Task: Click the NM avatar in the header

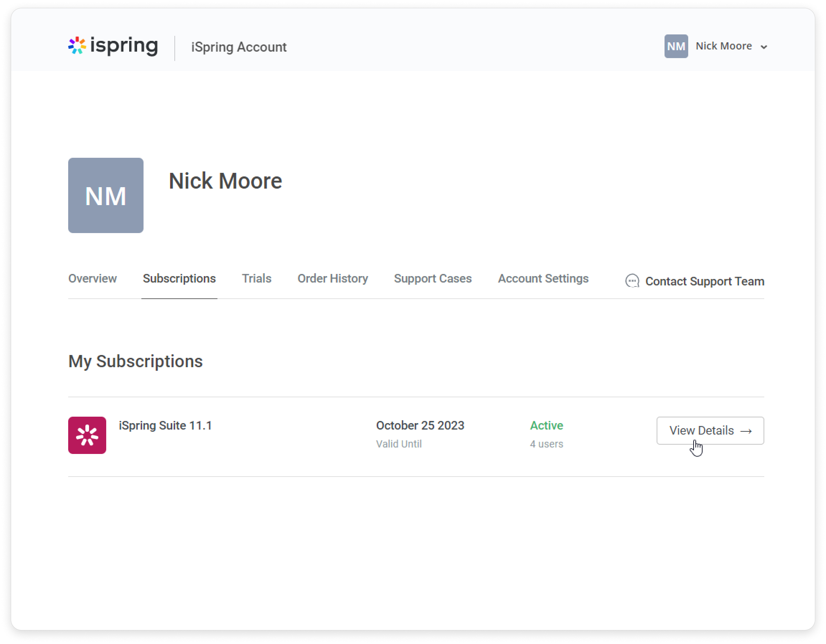Action: pyautogui.click(x=676, y=46)
